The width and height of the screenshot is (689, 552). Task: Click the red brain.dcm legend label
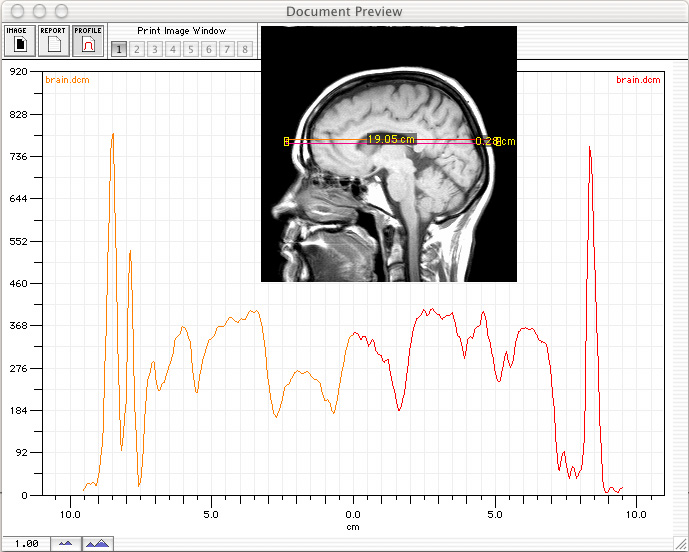tap(638, 79)
